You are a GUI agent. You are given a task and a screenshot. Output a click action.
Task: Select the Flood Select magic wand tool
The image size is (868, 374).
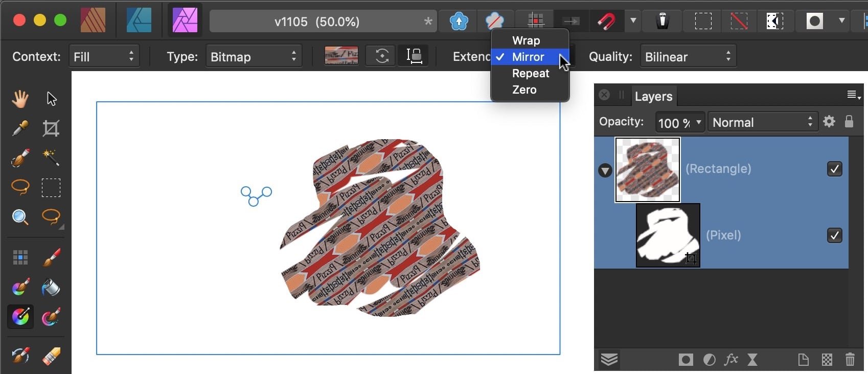(51, 158)
